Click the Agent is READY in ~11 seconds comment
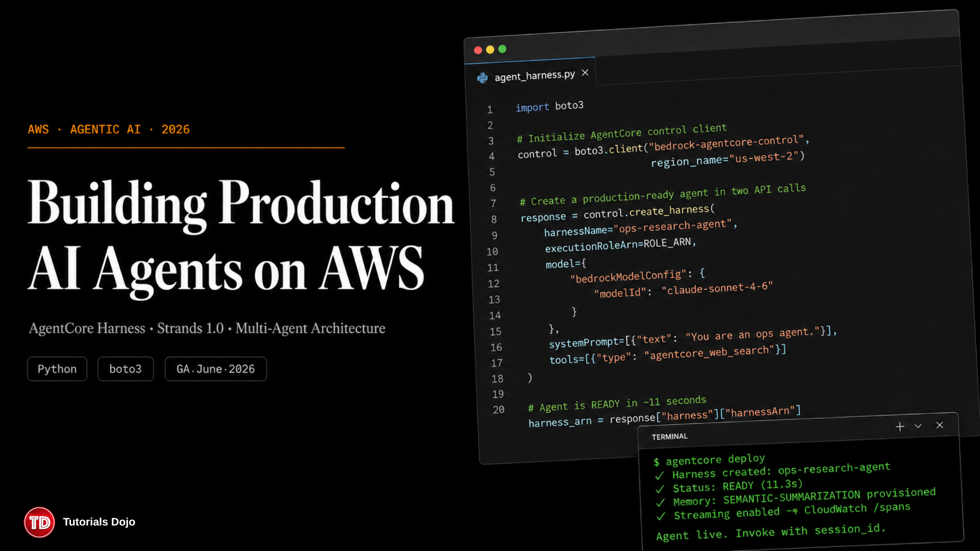 617,404
